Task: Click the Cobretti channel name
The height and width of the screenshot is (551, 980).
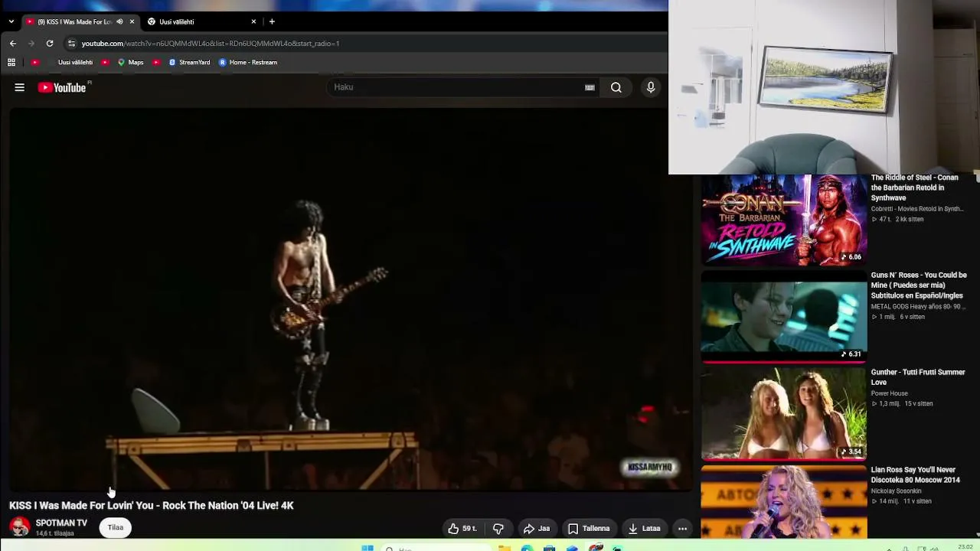Action: [916, 209]
